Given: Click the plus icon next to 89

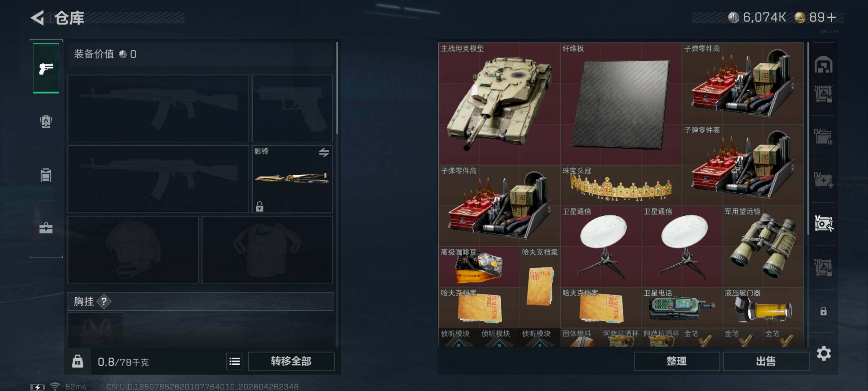Looking at the screenshot, I should (x=831, y=17).
